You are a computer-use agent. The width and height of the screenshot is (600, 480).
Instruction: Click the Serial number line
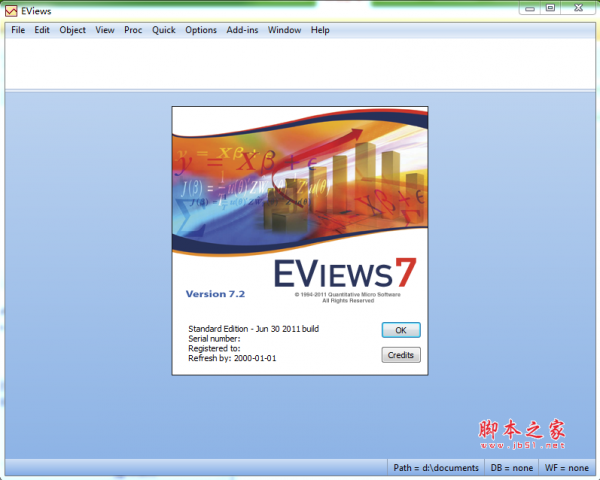pos(214,339)
